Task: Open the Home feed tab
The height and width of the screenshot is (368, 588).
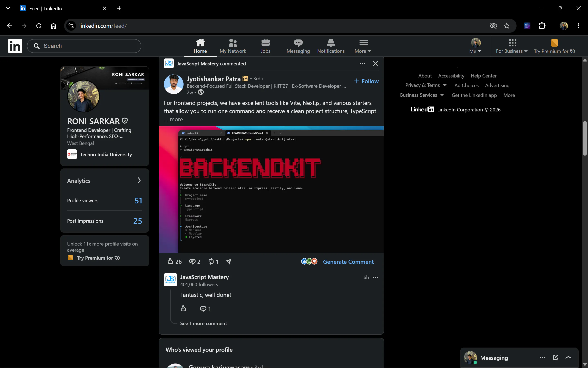Action: [x=200, y=46]
